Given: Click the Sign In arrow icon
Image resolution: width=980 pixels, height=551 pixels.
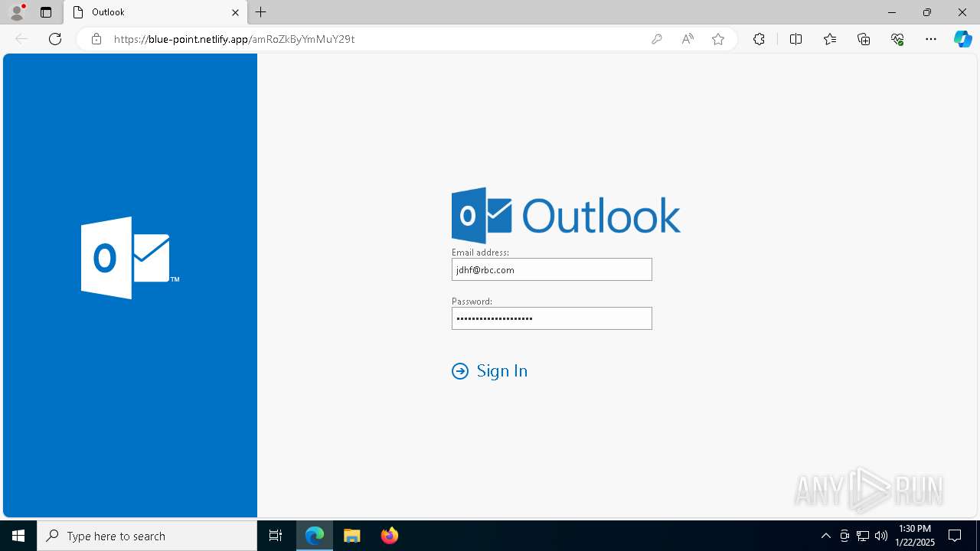Looking at the screenshot, I should point(460,371).
